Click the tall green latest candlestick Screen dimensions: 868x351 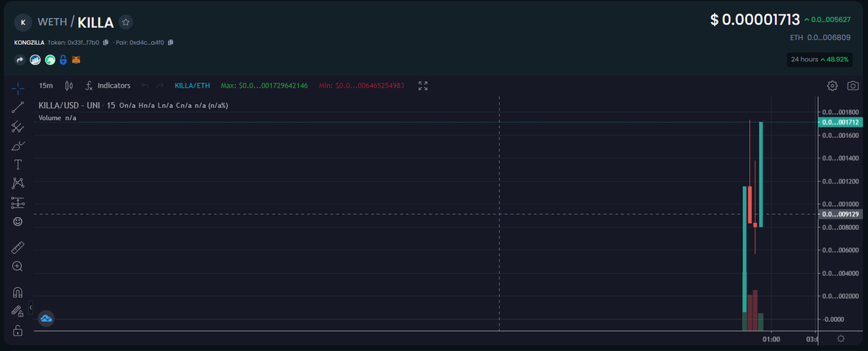click(x=761, y=174)
